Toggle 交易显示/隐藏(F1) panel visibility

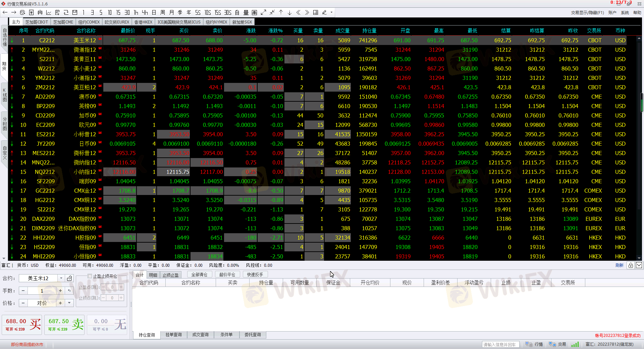point(587,12)
